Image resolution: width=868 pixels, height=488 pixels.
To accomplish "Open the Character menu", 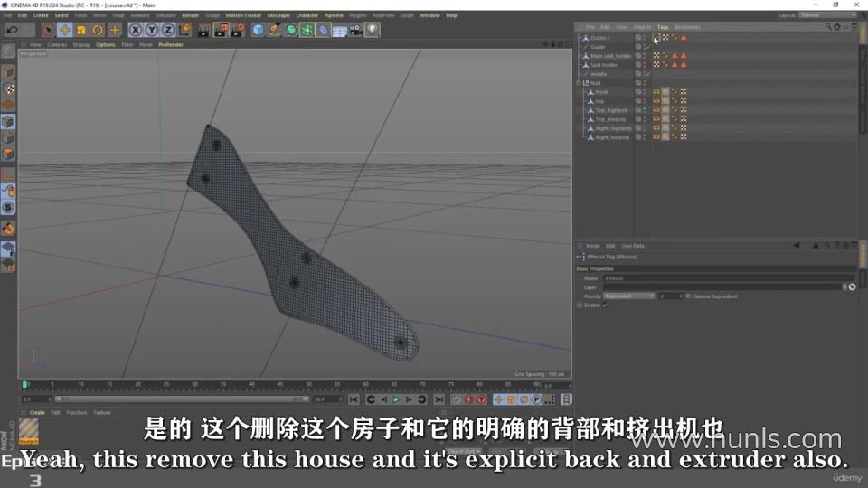I will coord(307,15).
